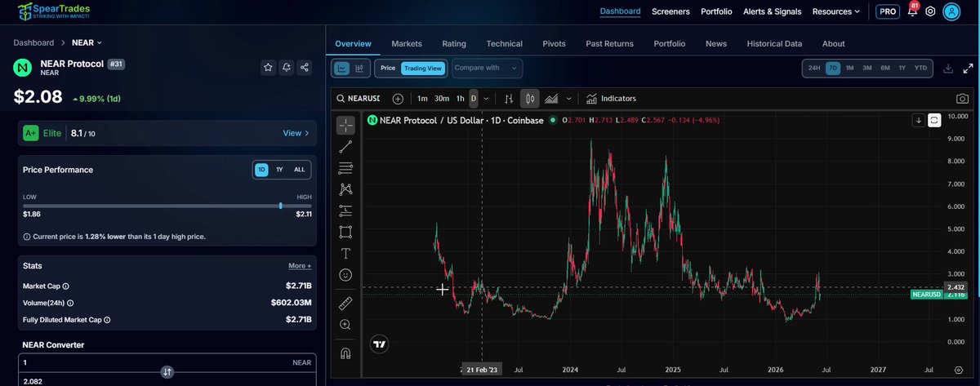Select the Price chart mode

[388, 69]
